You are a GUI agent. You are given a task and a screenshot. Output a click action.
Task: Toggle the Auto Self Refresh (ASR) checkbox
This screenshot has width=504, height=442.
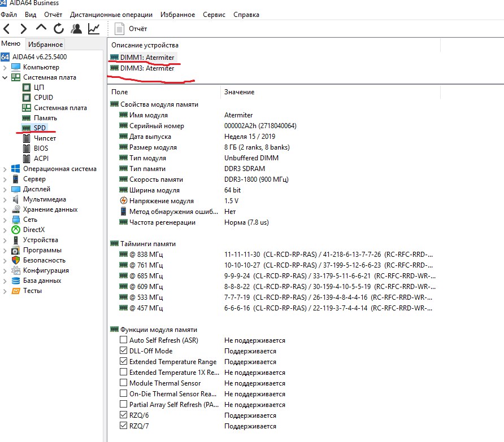coord(123,339)
